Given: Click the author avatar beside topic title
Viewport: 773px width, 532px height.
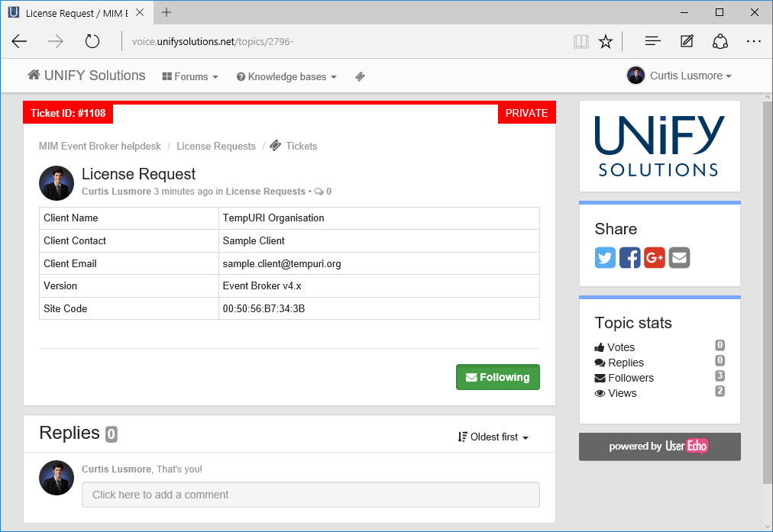Looking at the screenshot, I should (57, 183).
